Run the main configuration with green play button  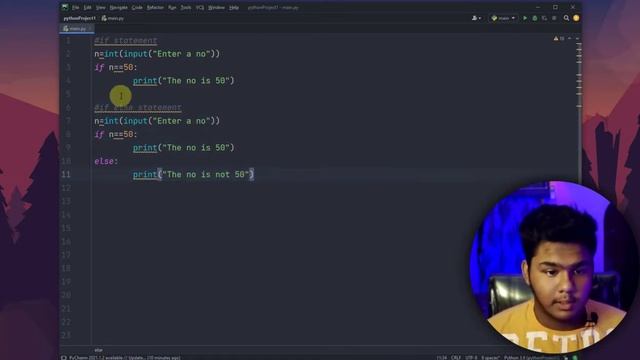[525, 18]
